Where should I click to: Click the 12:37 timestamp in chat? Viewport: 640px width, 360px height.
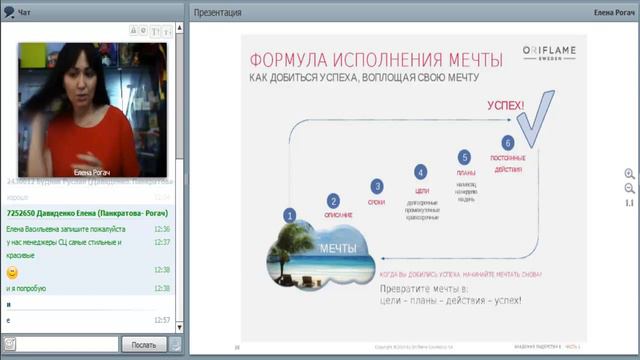pyautogui.click(x=162, y=242)
